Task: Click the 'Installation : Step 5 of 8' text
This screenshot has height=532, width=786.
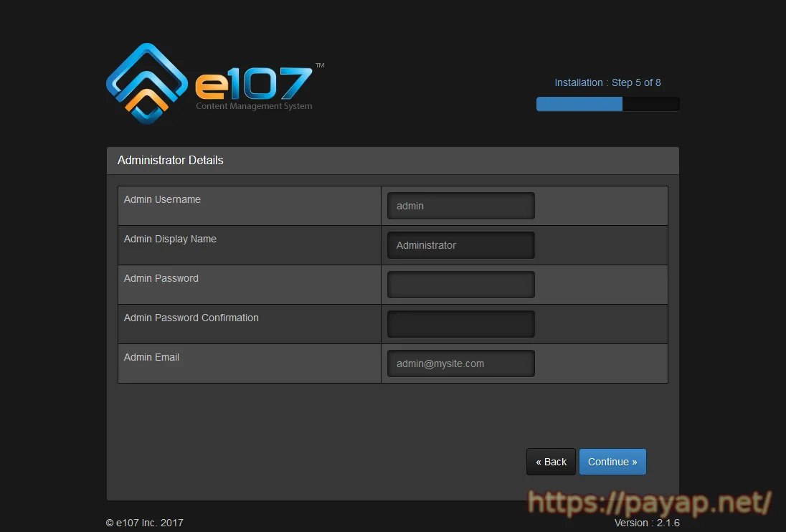Action: [x=607, y=82]
